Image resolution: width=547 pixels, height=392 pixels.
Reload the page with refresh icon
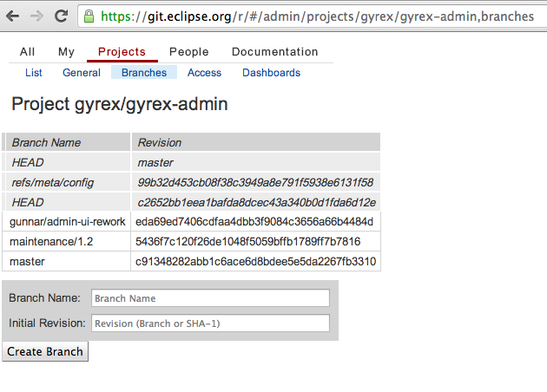point(61,16)
